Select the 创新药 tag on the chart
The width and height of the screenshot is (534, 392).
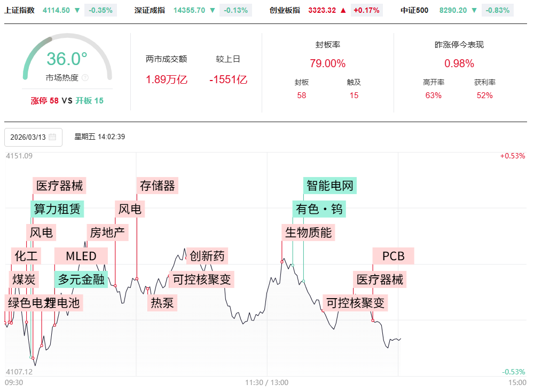(207, 256)
